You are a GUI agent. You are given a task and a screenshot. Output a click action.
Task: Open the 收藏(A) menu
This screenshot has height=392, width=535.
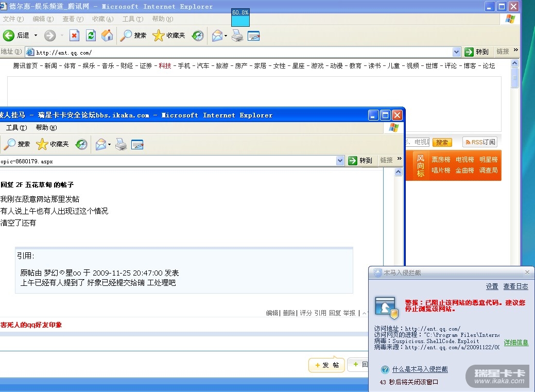click(x=102, y=19)
